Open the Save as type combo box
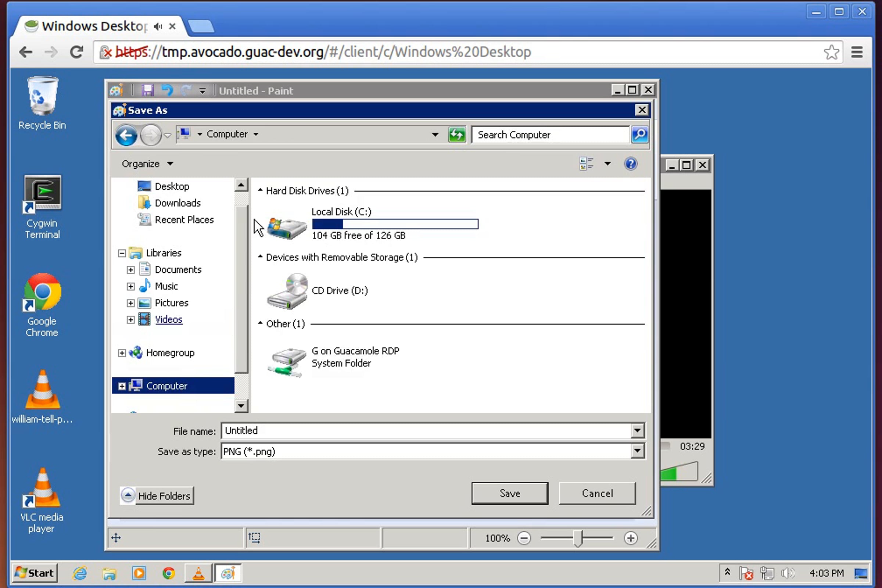This screenshot has width=882, height=588. 433,451
